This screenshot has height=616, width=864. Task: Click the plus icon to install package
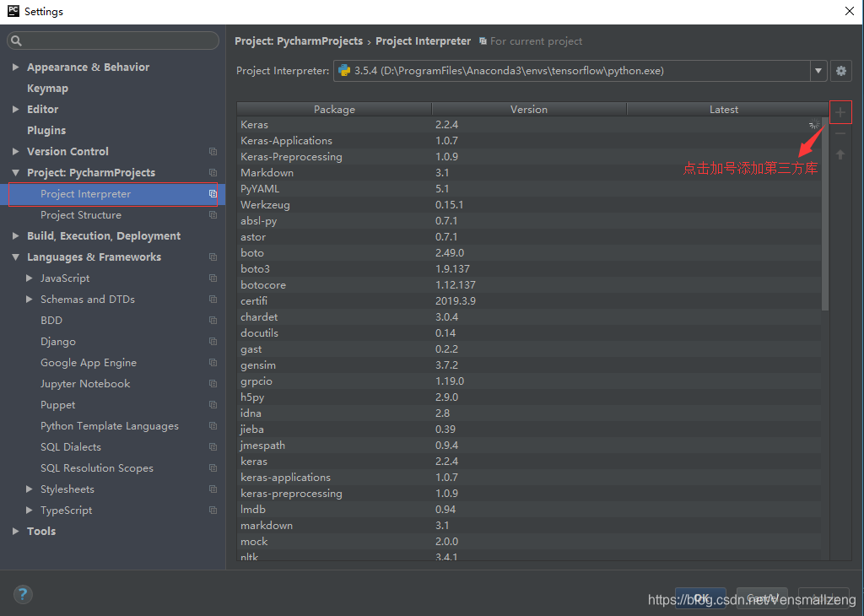click(840, 112)
